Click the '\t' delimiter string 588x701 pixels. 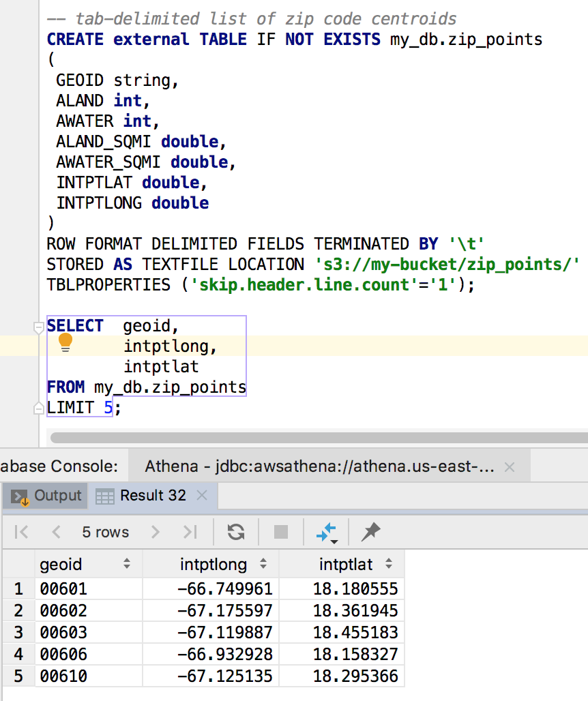click(467, 243)
